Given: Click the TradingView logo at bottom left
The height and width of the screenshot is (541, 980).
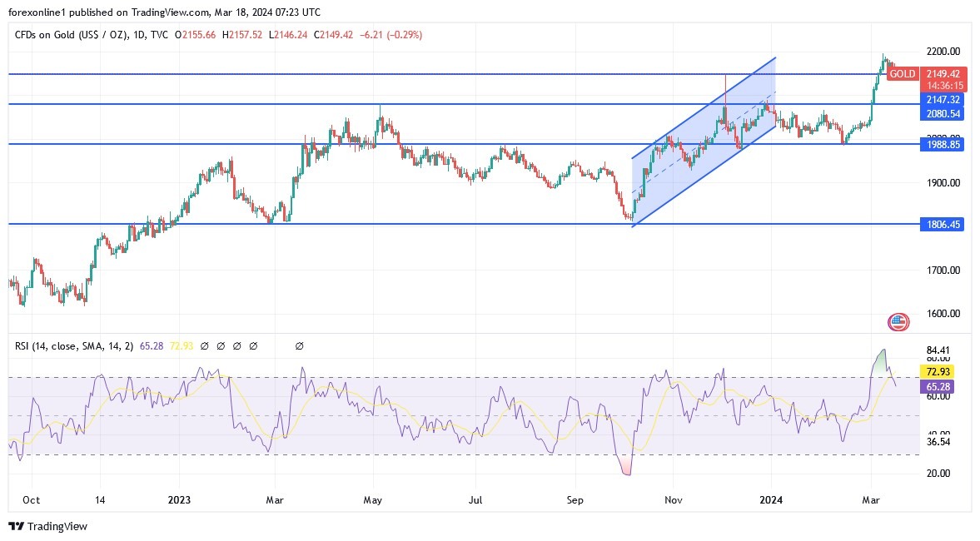Looking at the screenshot, I should click(x=46, y=527).
